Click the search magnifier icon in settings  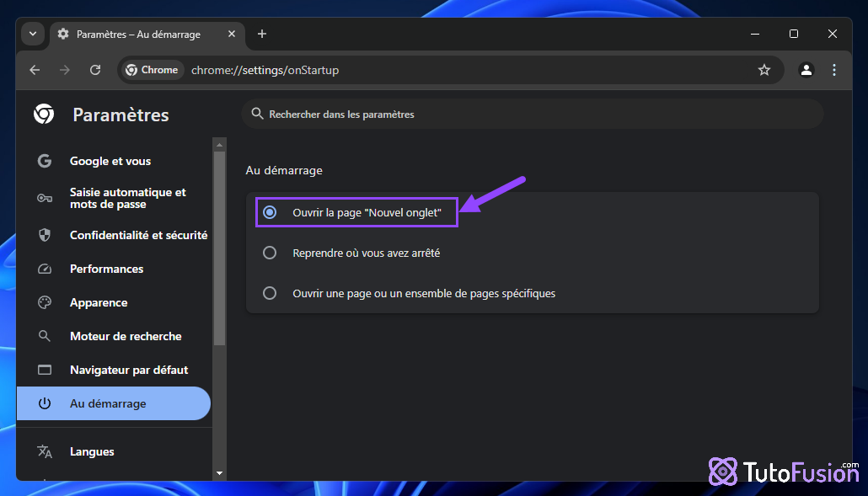(257, 114)
